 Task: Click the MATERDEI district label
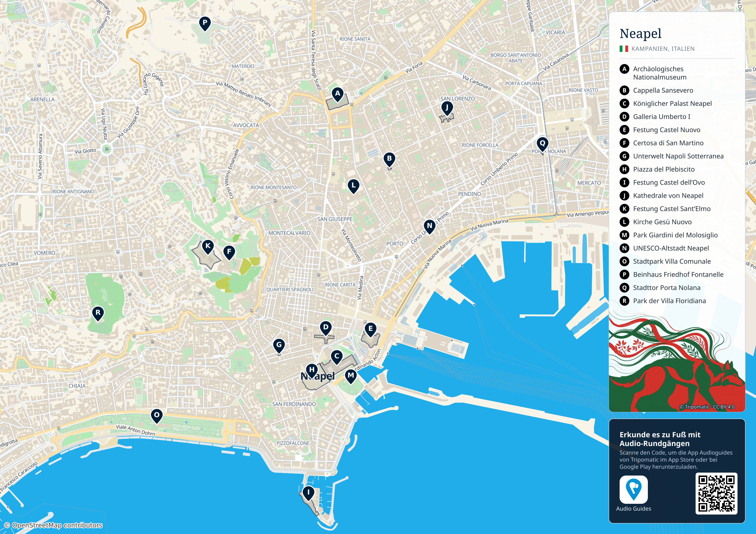click(243, 66)
